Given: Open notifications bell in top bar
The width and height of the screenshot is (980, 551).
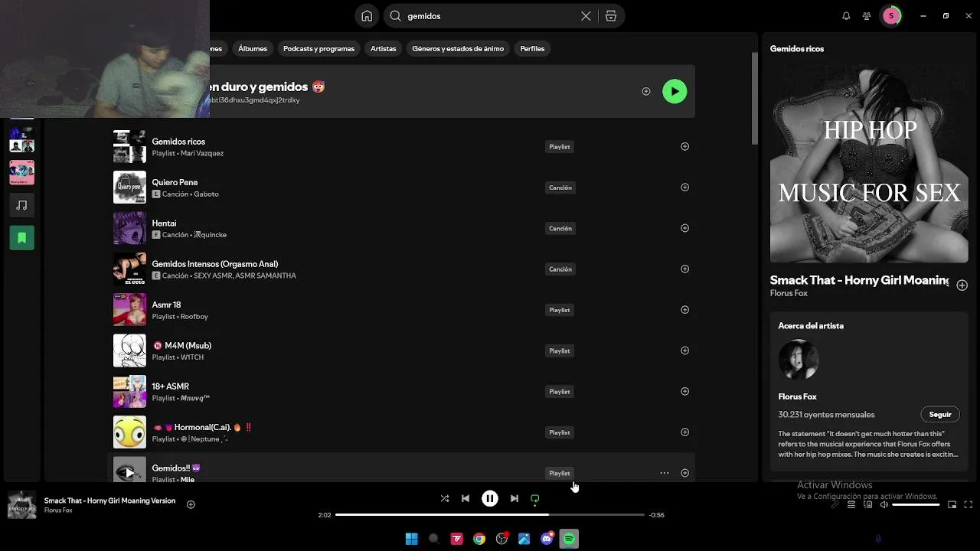Looking at the screenshot, I should point(846,16).
